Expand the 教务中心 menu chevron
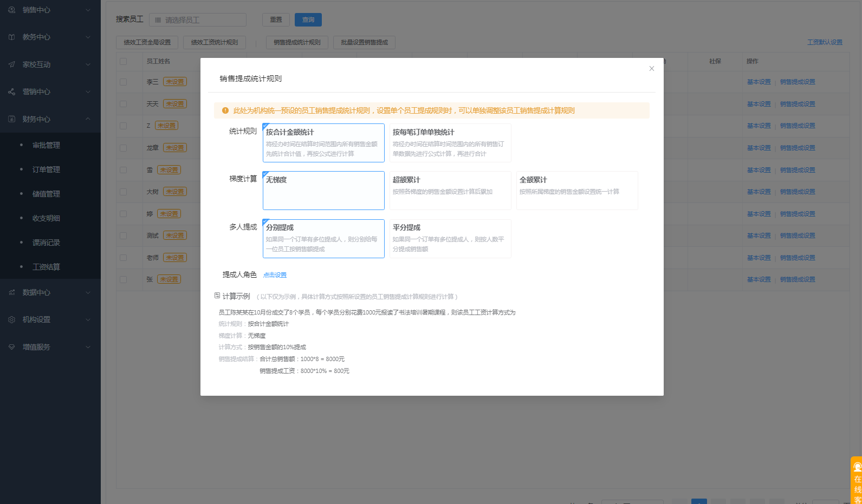Viewport: 862px width, 504px height. coord(88,37)
